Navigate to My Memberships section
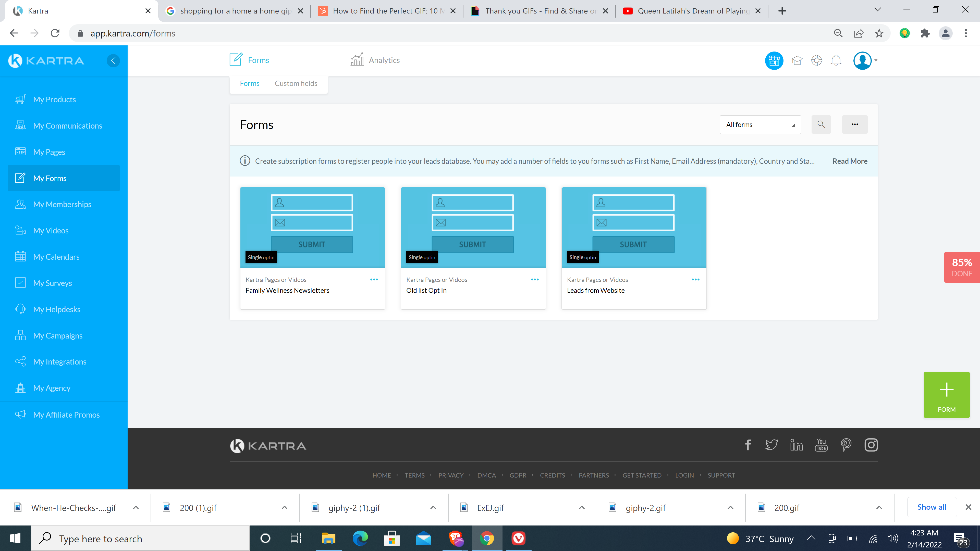Screen dimensions: 980x551 pos(63,204)
